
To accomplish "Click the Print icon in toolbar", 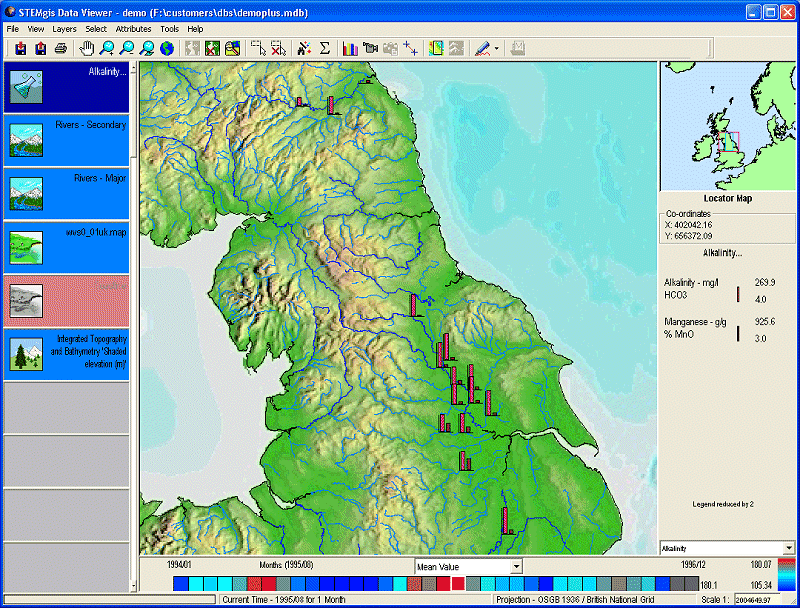I will coord(60,48).
